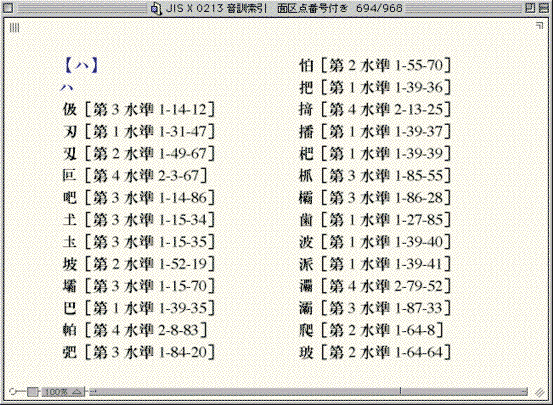Click the document proxy icon in the title bar
Screen dimensions: 553x405
point(155,8)
